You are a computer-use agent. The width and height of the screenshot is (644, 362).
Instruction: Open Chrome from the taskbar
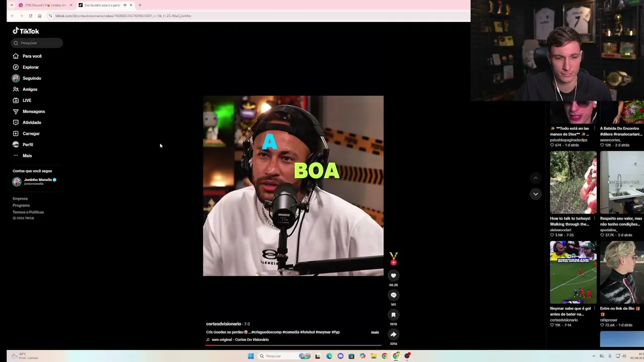(384, 356)
